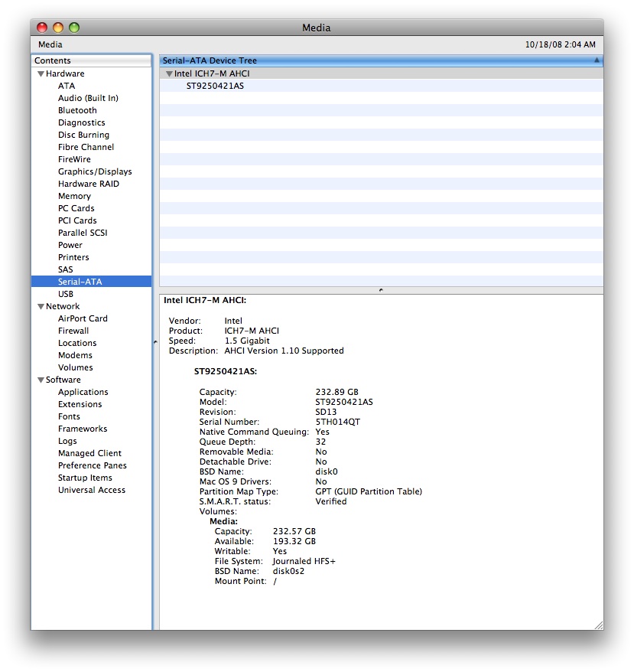Select Extensions under Software

click(x=80, y=404)
